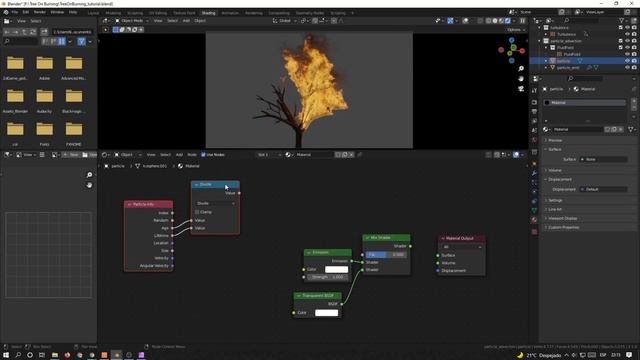Open the Modifiers wrench properties tab
The image size is (640, 360).
click(x=534, y=173)
